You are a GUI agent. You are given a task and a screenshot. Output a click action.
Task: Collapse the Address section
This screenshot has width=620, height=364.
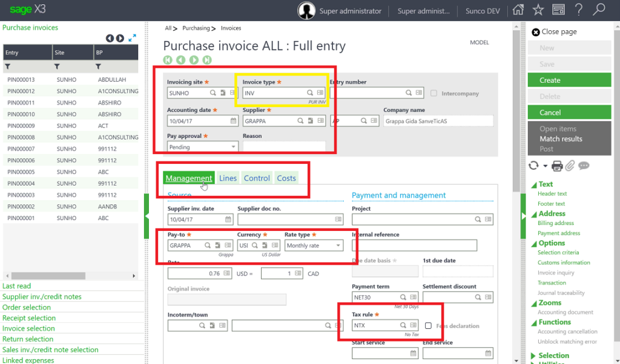tap(534, 215)
